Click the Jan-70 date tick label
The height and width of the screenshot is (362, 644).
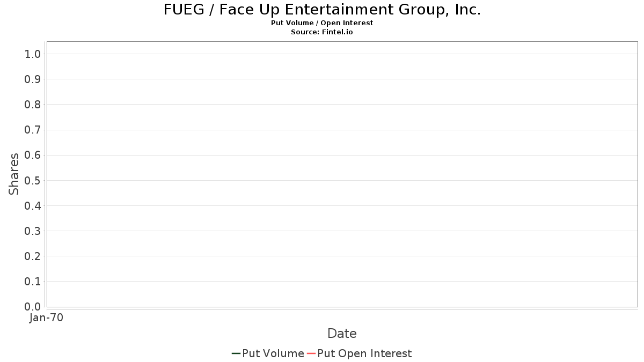point(47,318)
